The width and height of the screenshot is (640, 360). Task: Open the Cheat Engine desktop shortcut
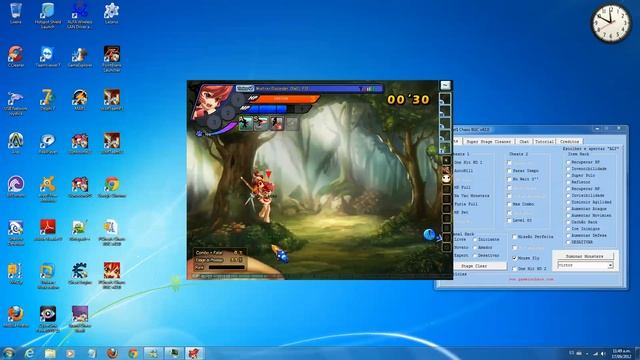click(x=80, y=273)
